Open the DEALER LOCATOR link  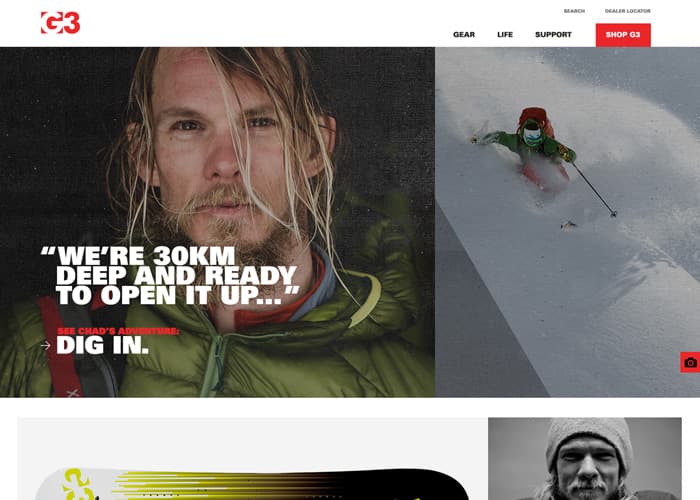(x=628, y=11)
